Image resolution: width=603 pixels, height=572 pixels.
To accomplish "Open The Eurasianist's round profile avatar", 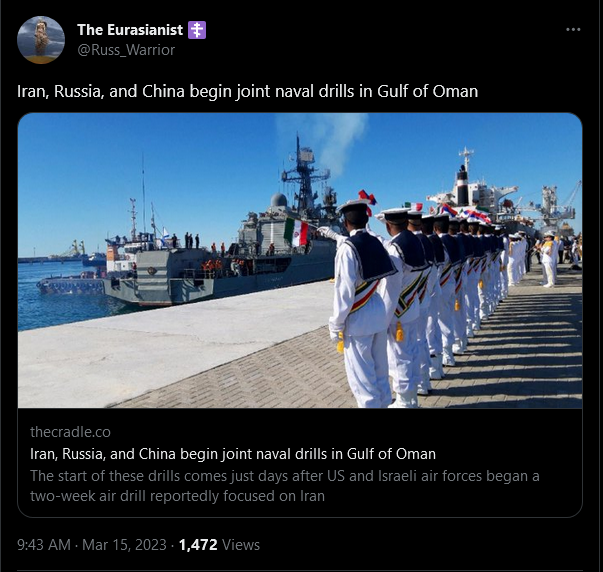I will coord(41,40).
